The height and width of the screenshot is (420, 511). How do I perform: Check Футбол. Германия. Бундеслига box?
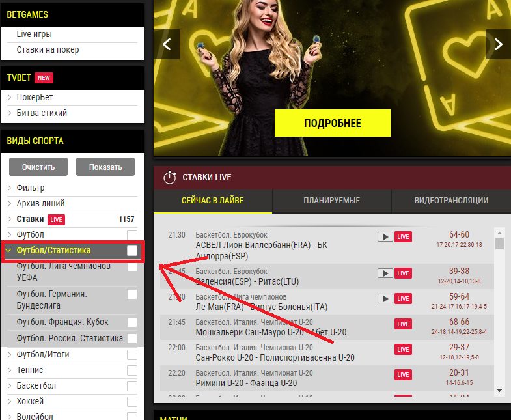132,294
